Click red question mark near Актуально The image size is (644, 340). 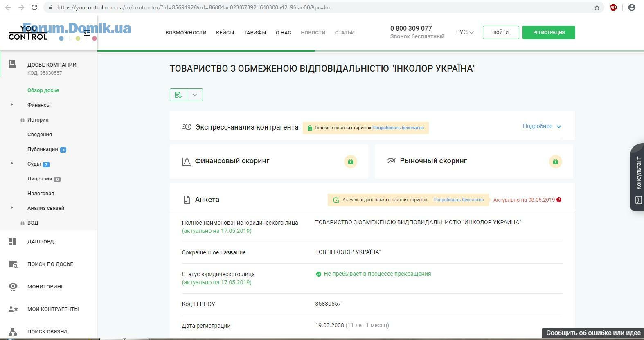click(x=559, y=200)
